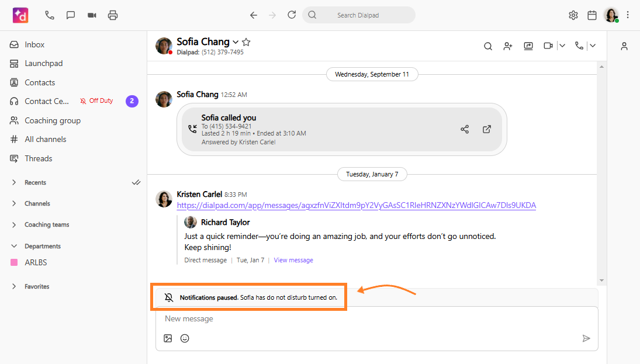Image resolution: width=640 pixels, height=364 pixels.
Task: Click the Dialpad logo icon
Action: (20, 16)
